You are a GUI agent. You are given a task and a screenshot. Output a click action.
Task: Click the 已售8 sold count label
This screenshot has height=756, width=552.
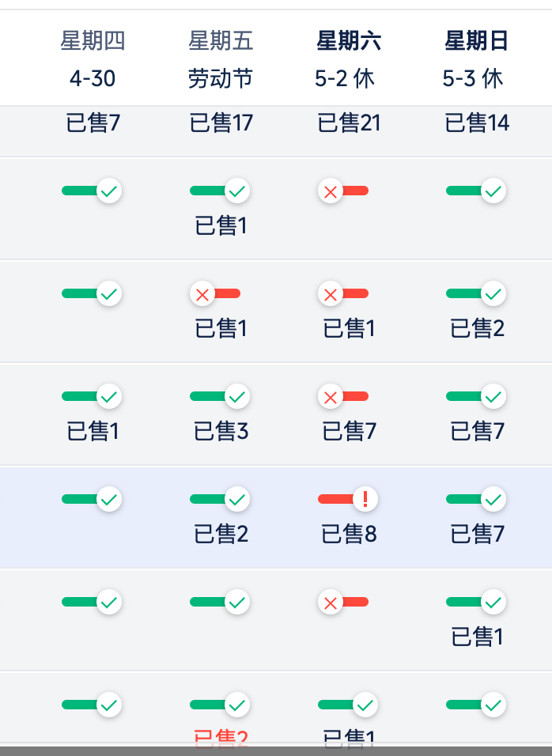tap(349, 535)
